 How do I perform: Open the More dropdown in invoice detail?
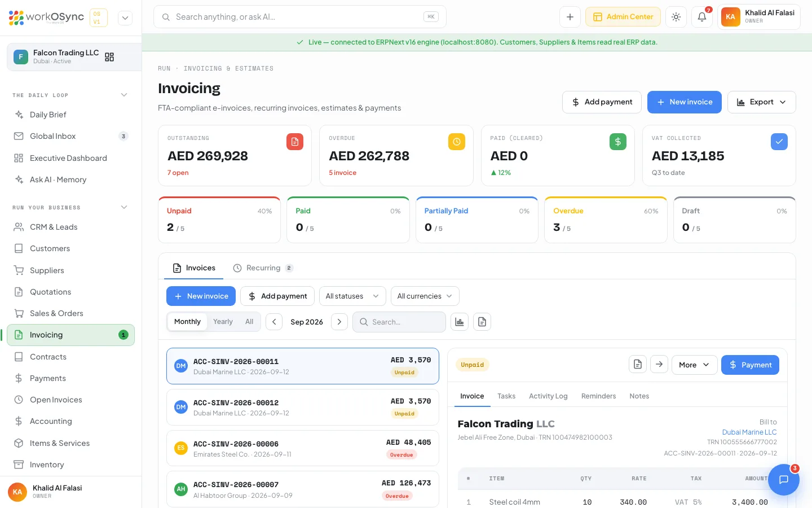(694, 365)
